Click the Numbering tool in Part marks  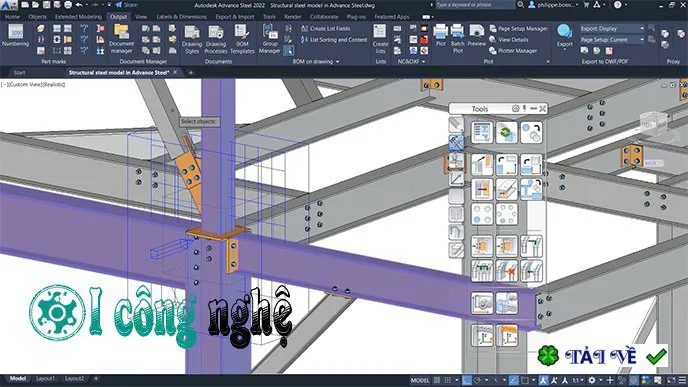click(15, 36)
